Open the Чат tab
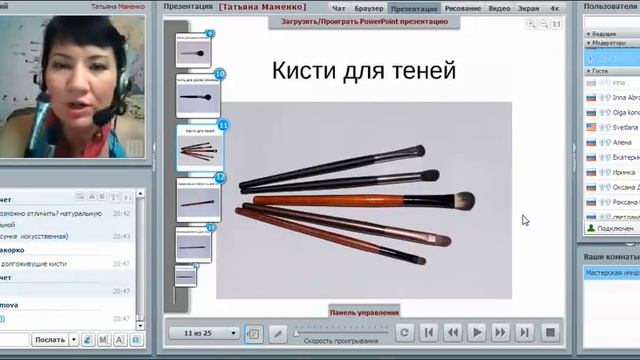The height and width of the screenshot is (360, 640). [339, 8]
